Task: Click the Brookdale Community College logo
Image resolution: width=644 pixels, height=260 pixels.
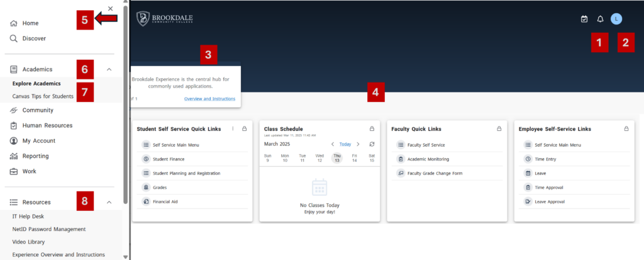Action: pyautogui.click(x=165, y=18)
